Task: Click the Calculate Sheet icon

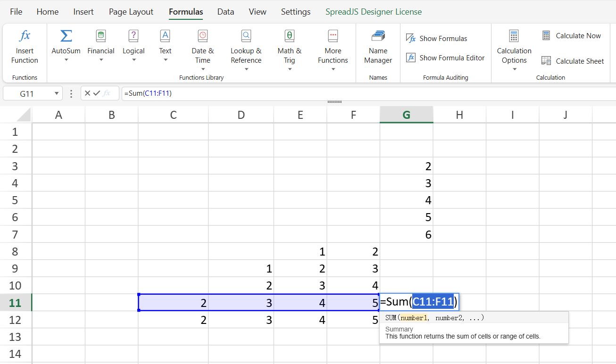Action: [546, 60]
